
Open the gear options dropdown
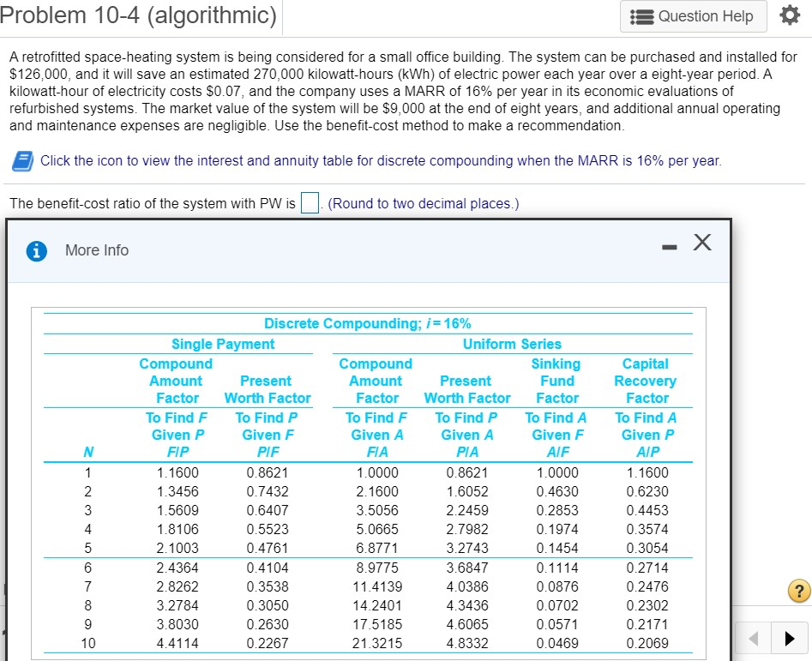click(790, 15)
